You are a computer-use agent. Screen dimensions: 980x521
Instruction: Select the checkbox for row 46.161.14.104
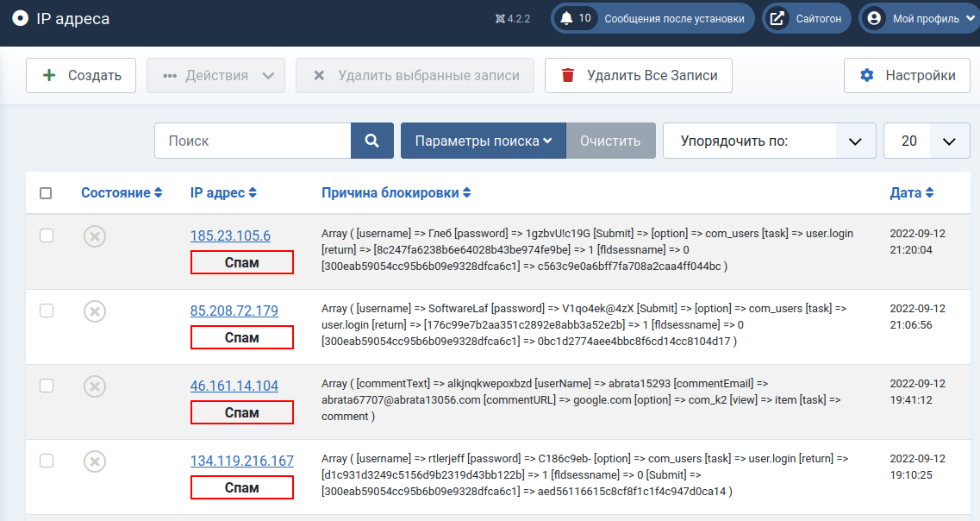click(x=47, y=386)
